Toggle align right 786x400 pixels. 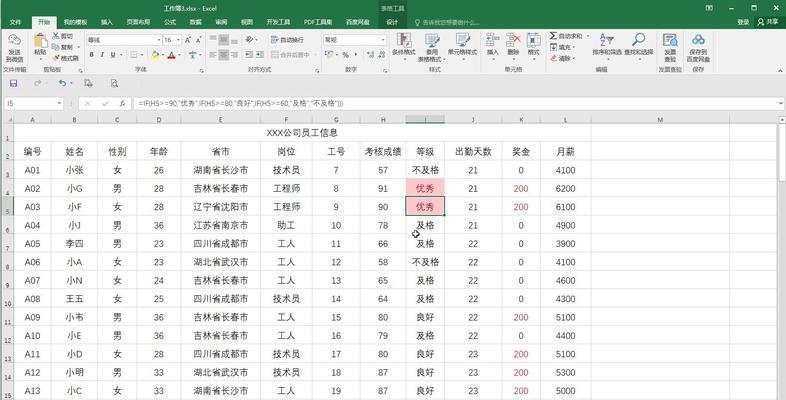(x=234, y=55)
